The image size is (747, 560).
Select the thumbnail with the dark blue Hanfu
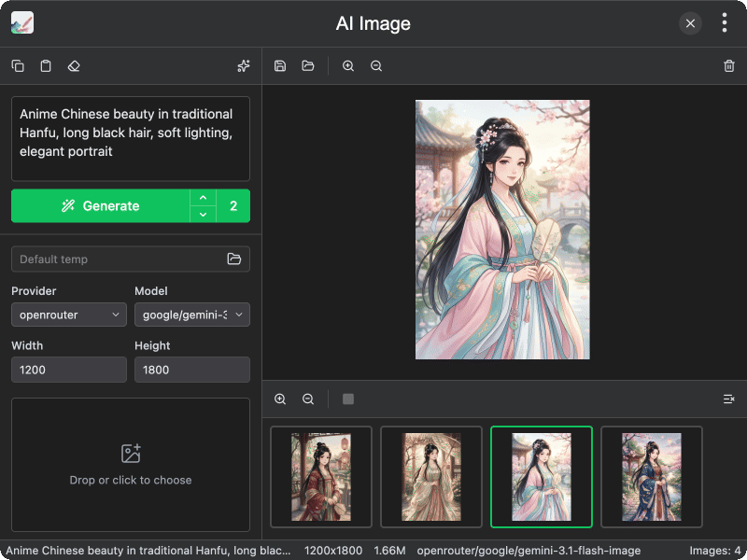(x=652, y=477)
